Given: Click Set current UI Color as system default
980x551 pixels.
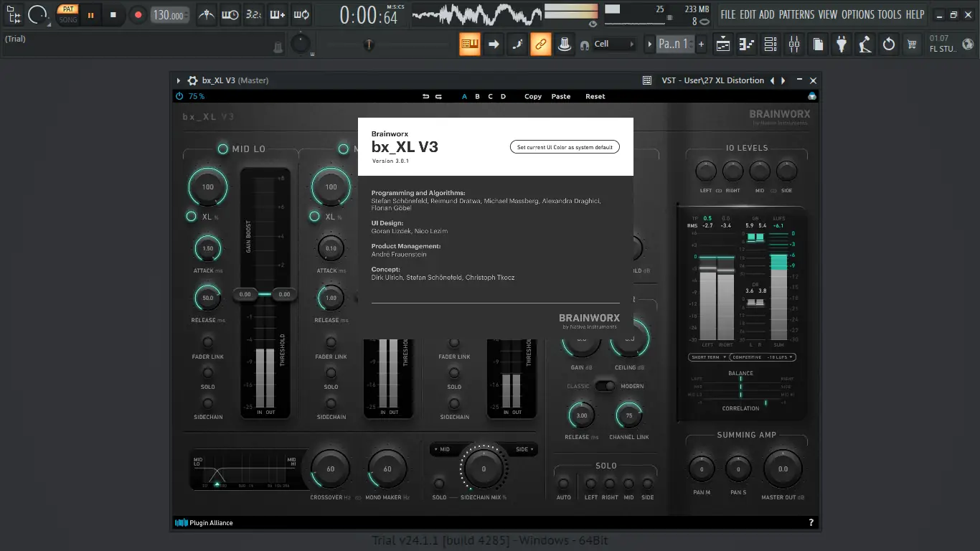Looking at the screenshot, I should pyautogui.click(x=565, y=147).
